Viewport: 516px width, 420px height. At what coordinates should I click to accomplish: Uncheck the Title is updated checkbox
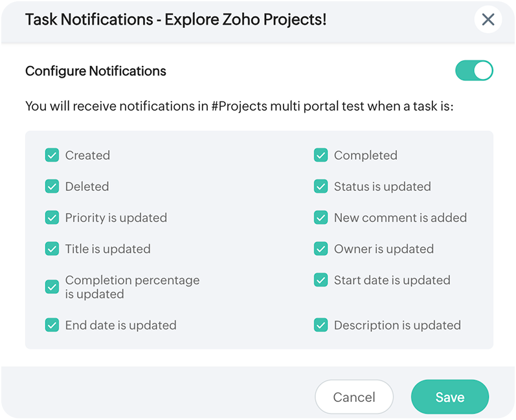tap(52, 249)
